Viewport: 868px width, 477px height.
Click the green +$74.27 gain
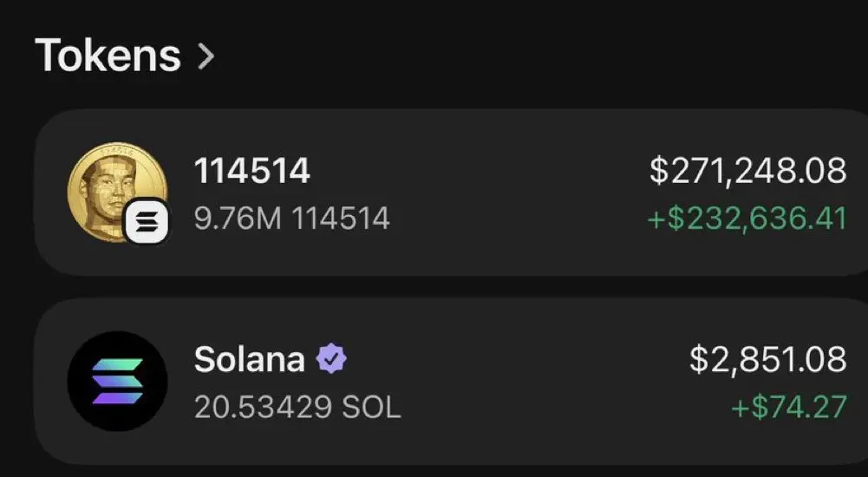(x=788, y=406)
